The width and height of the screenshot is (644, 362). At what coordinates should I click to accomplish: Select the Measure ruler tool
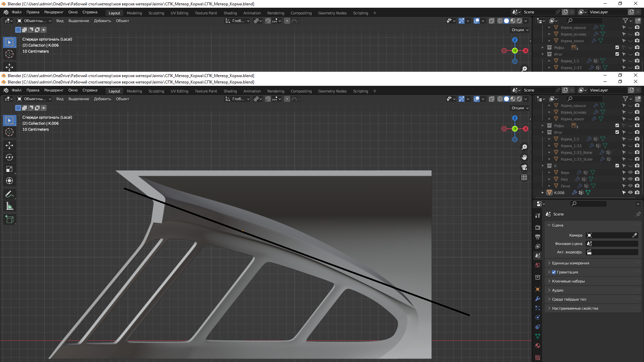9,206
